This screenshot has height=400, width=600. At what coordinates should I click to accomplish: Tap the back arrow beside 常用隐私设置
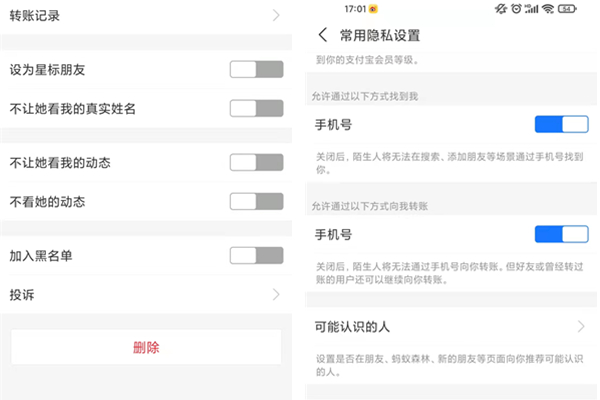[322, 35]
